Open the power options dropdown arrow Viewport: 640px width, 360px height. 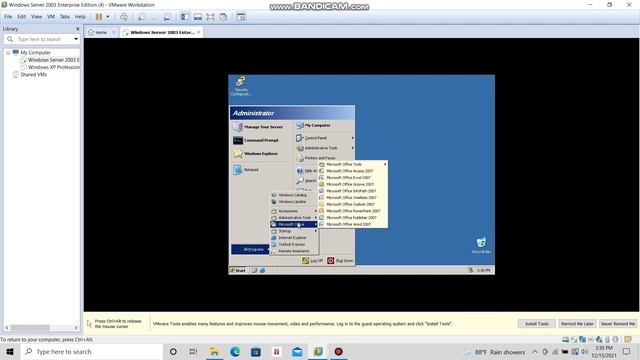(x=108, y=17)
